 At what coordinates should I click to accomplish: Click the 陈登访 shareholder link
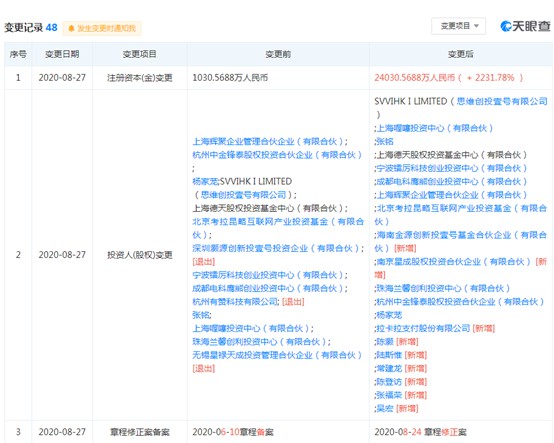[x=389, y=382]
